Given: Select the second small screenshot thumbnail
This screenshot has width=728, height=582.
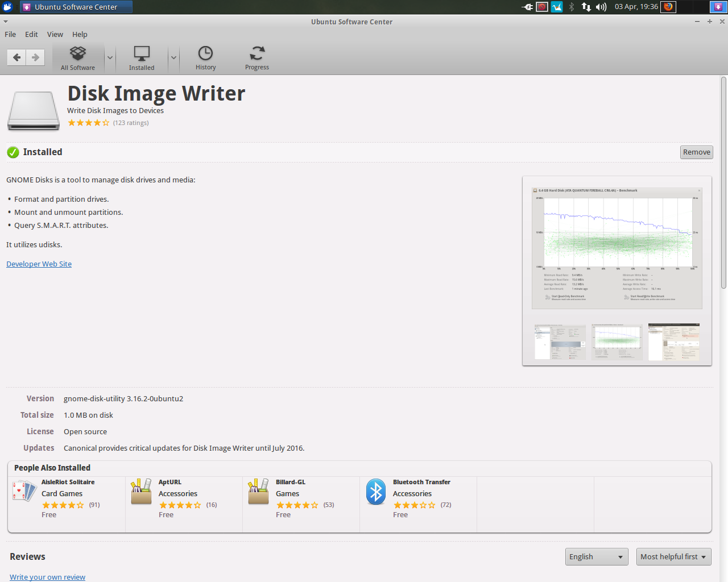Looking at the screenshot, I should coord(617,342).
